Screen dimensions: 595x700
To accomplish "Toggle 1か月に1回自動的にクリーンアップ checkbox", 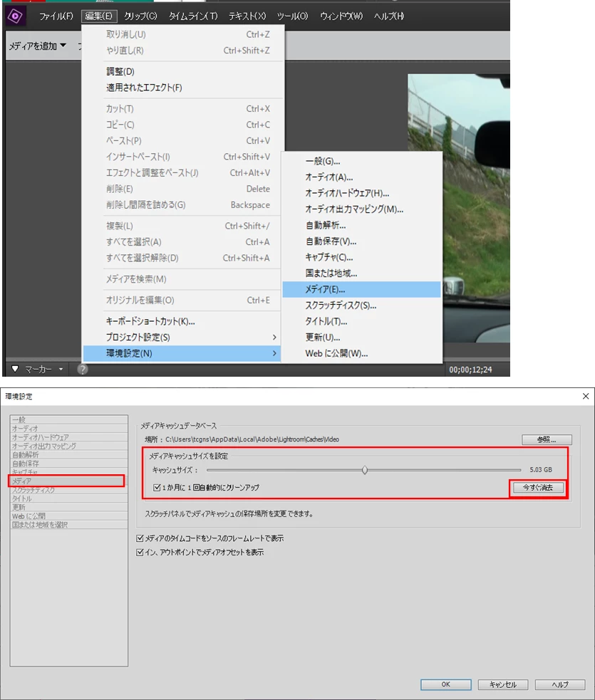I will click(x=157, y=488).
